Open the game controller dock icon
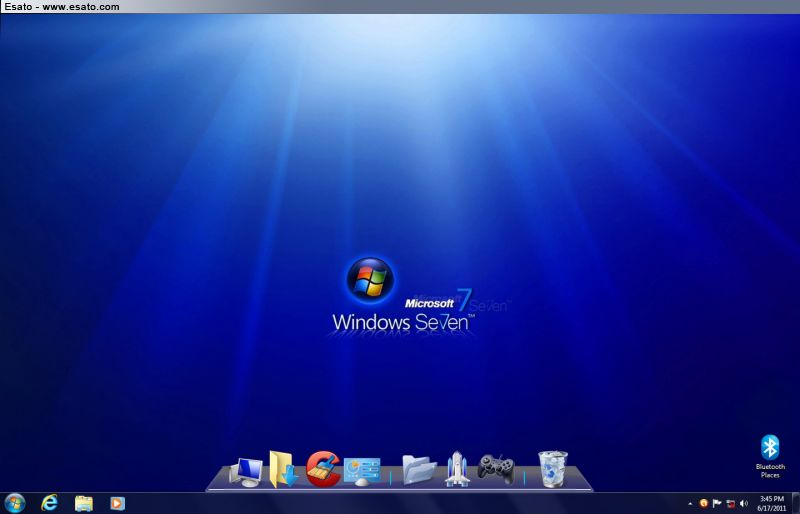The image size is (800, 514). (x=496, y=469)
